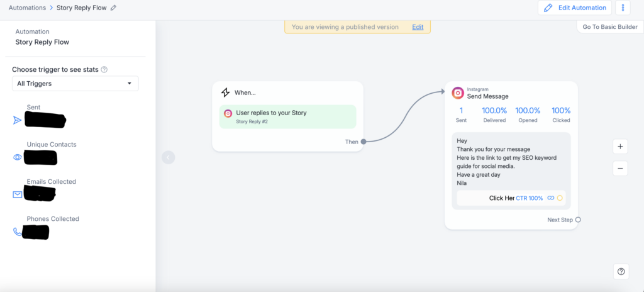Click the CTR 100% label
The height and width of the screenshot is (292, 644).
pyautogui.click(x=530, y=198)
